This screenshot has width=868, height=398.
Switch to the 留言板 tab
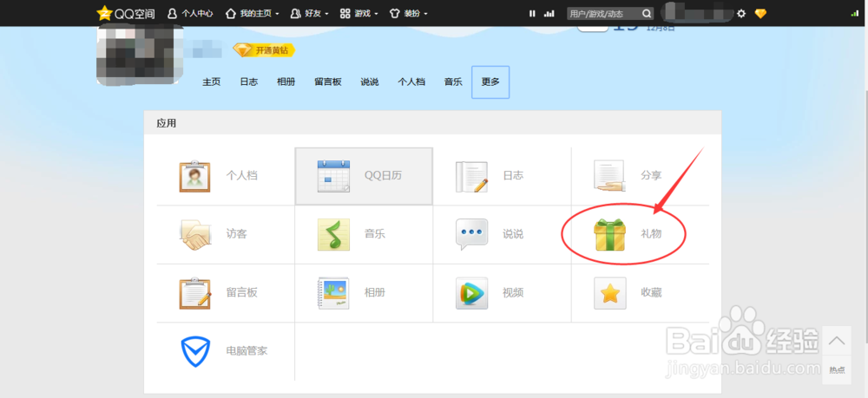click(x=328, y=82)
